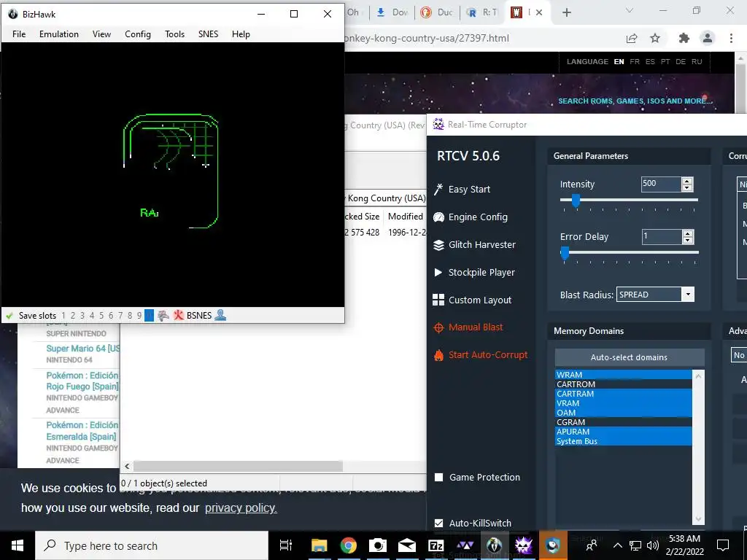
Task: Select CARTROM memory domain
Action: point(623,384)
